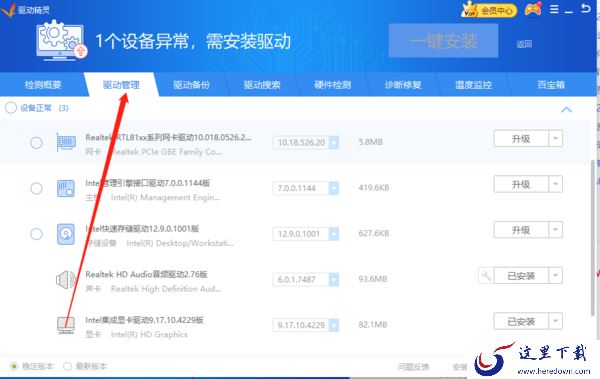Screen dimensions: 600x379
Task: Open version dropdown showing 12.9.0.1001
Action: point(334,234)
